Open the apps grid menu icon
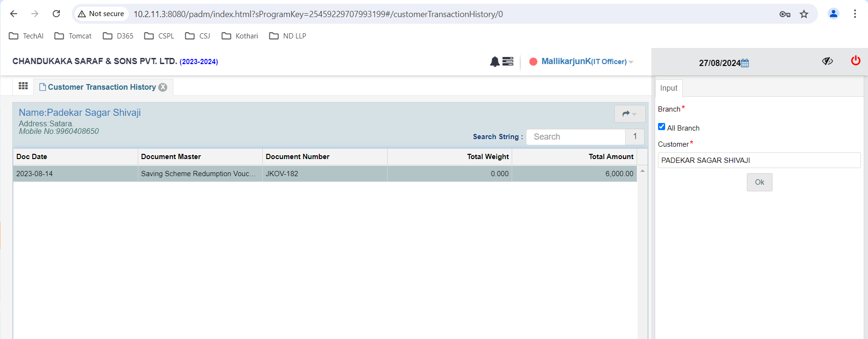Screen dimensions: 868x339 [x=23, y=86]
